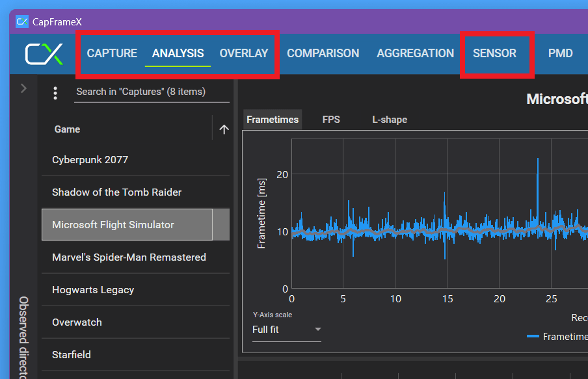
Task: Switch to the ANALYSIS tab
Action: [x=178, y=53]
